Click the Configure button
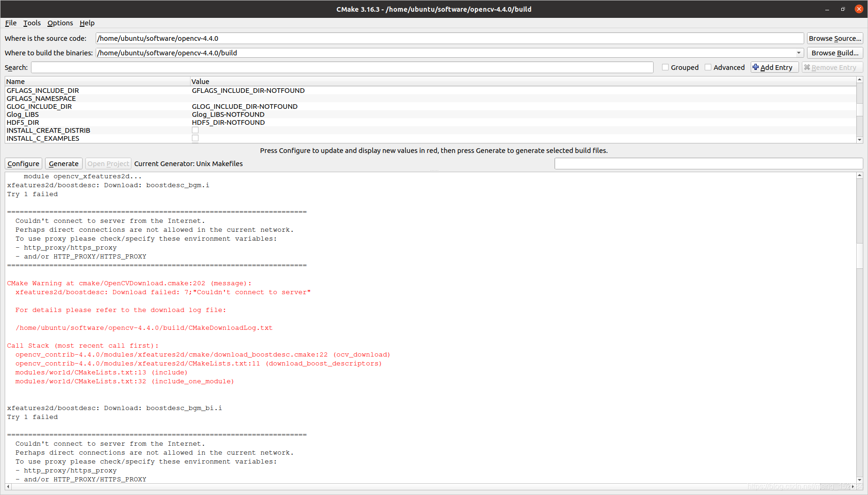The height and width of the screenshot is (495, 868). coord(23,164)
